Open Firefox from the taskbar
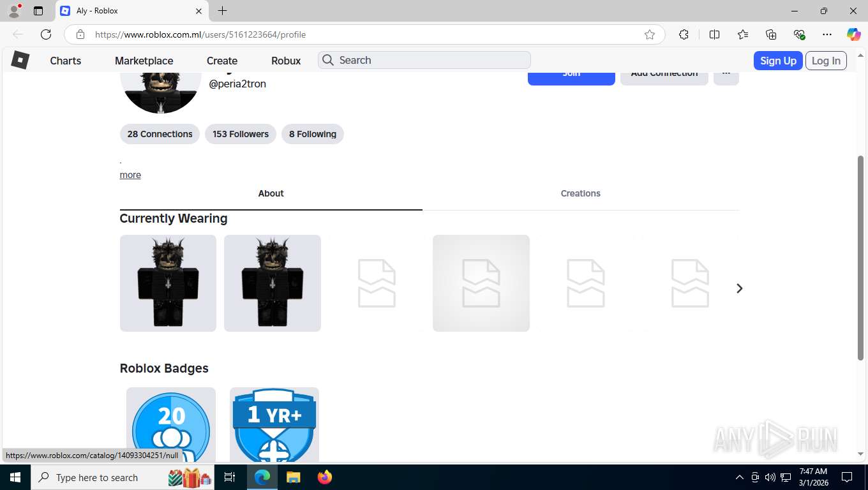The width and height of the screenshot is (868, 490). coord(324,477)
